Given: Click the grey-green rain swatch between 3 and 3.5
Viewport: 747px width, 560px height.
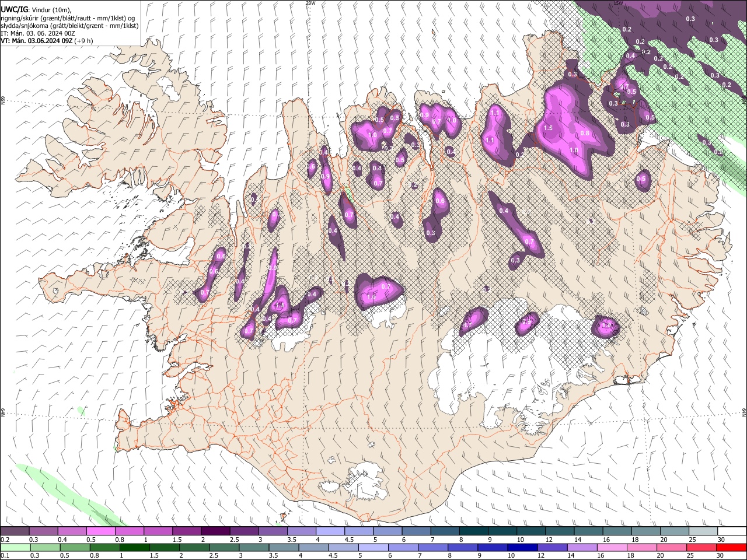Looking at the screenshot, I should click(x=253, y=547).
